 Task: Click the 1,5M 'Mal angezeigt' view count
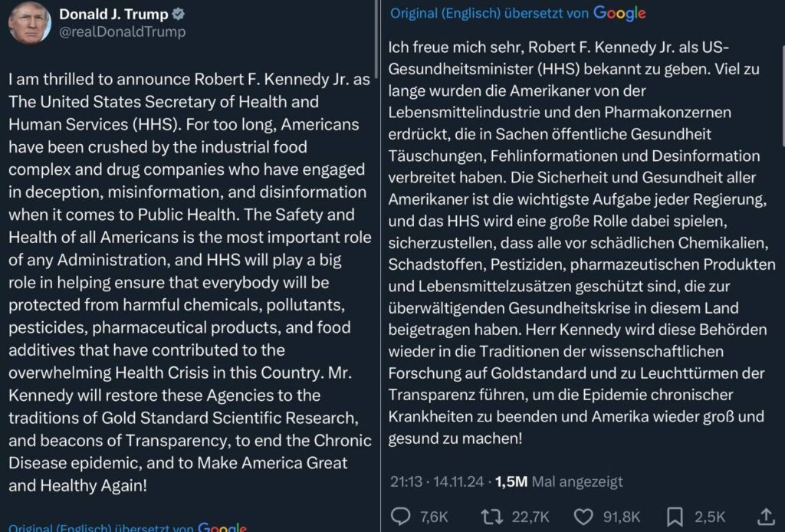click(x=560, y=481)
